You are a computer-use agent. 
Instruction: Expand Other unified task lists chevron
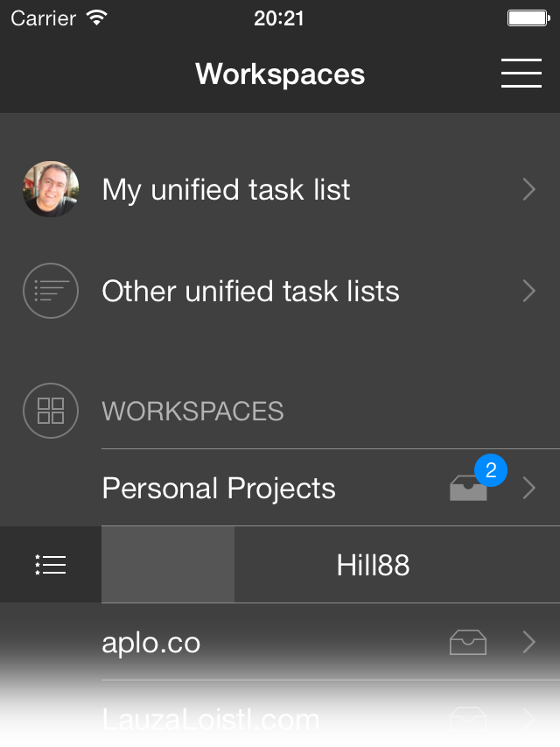coord(528,291)
